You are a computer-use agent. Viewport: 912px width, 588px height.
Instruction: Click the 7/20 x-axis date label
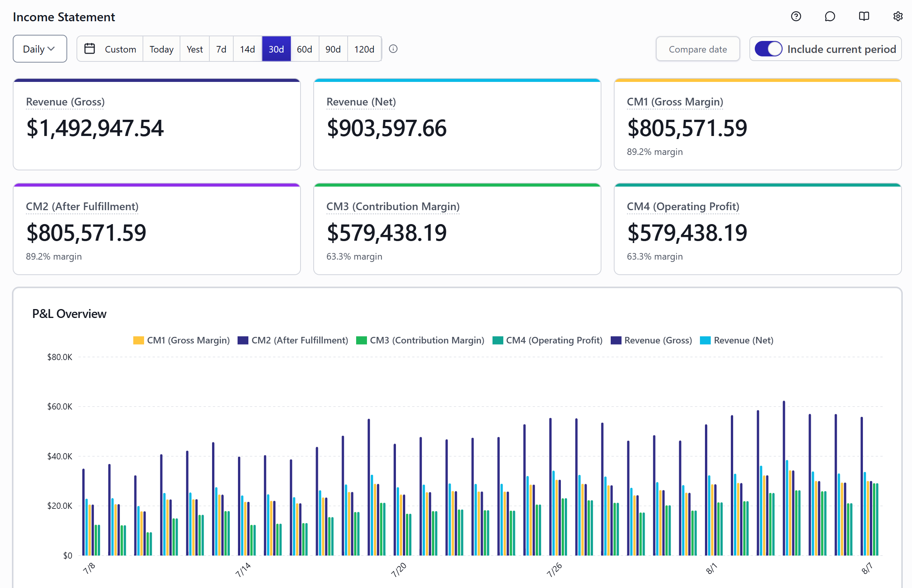[399, 570]
